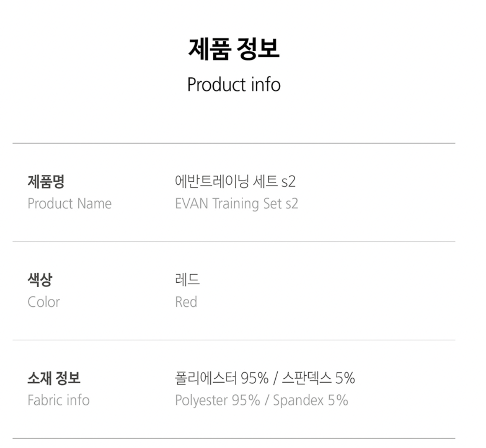Click the divider between Product Name and Color
This screenshot has width=486, height=448.
pyautogui.click(x=234, y=242)
